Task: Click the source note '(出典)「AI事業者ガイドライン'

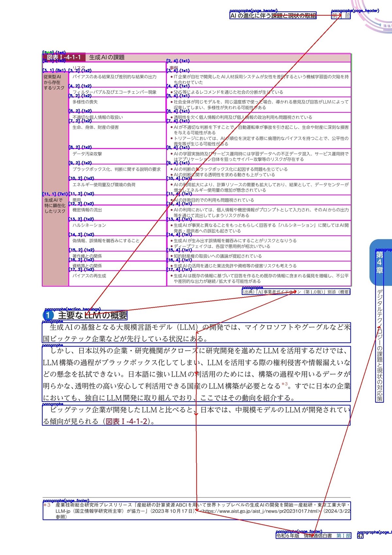Action: click(x=296, y=292)
